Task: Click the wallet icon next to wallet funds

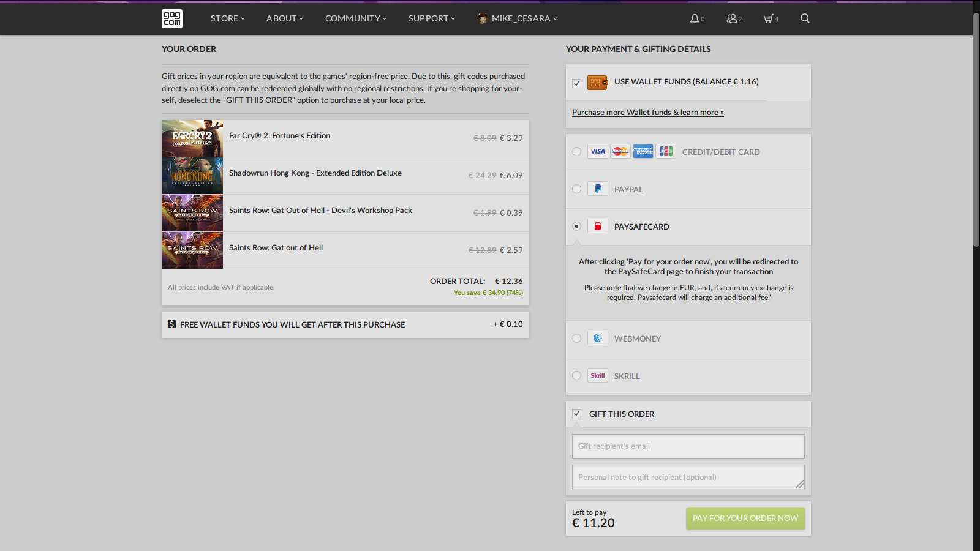Action: point(597,82)
